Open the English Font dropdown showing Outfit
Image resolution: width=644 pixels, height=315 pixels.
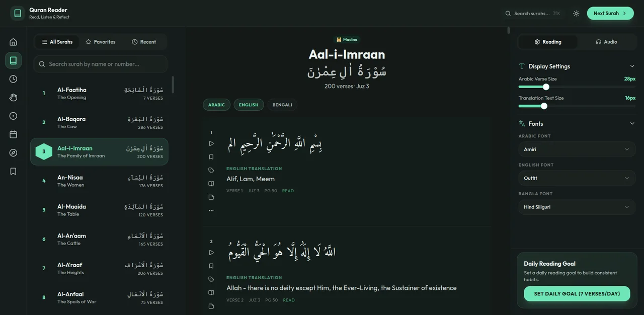(577, 178)
